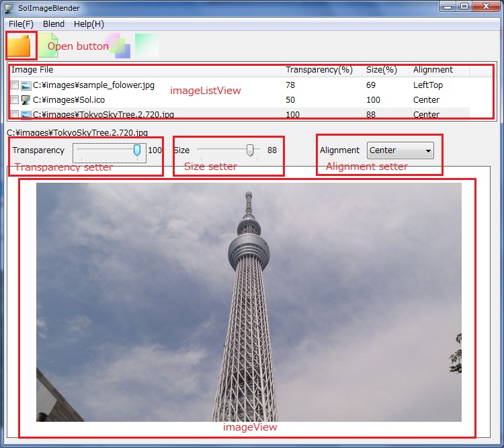
Task: Click the SolImageBlender title bar app icon
Action: click(x=9, y=8)
